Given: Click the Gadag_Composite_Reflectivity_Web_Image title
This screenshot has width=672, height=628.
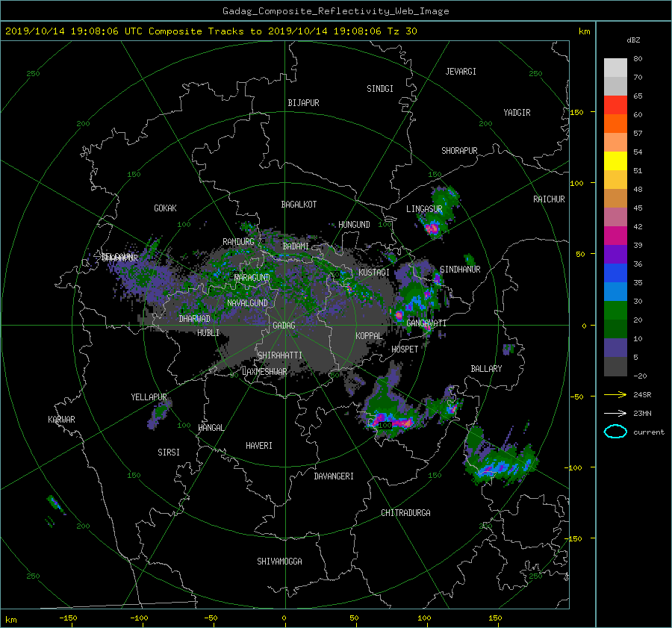Looking at the screenshot, I should 335,11.
